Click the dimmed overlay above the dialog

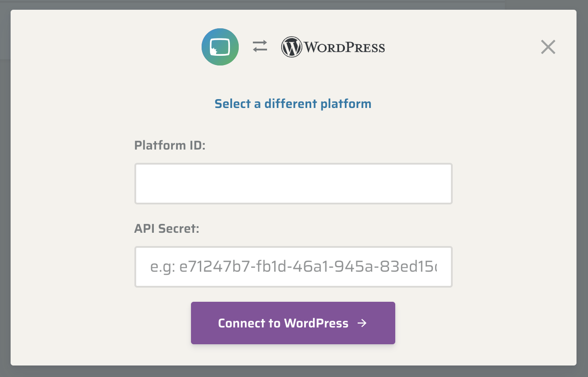coord(294,4)
